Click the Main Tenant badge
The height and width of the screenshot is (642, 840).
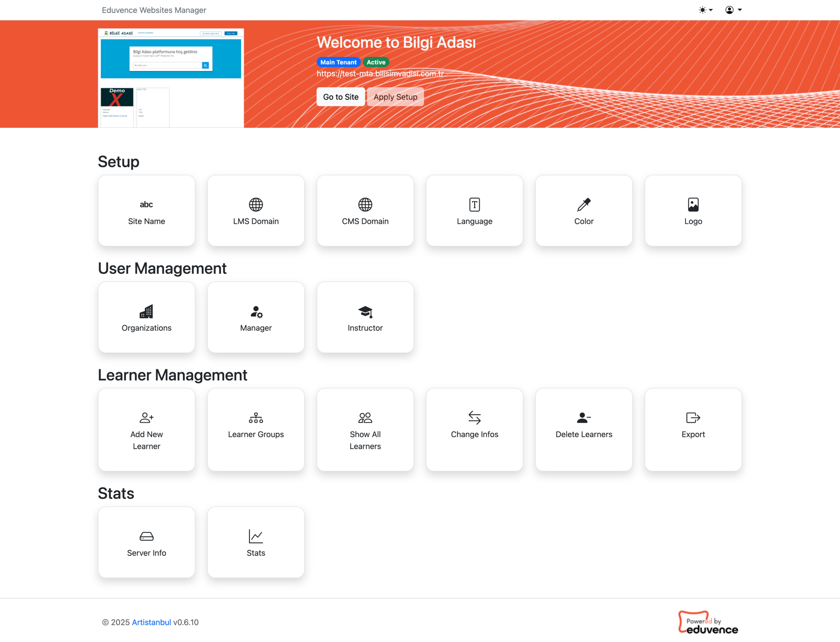point(338,62)
